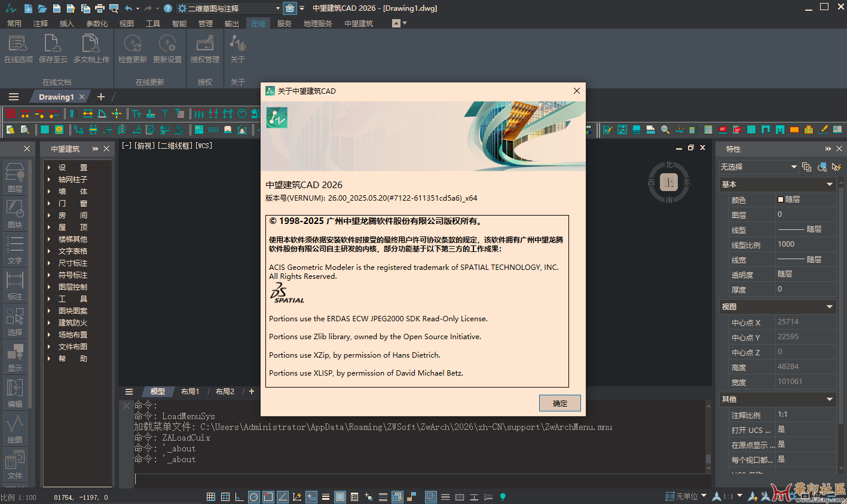Toggle object snap in status bar
The image size is (847, 504).
268,497
